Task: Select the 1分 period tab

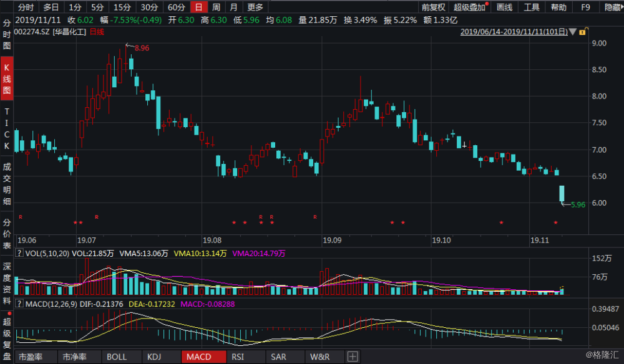Action: 74,7
